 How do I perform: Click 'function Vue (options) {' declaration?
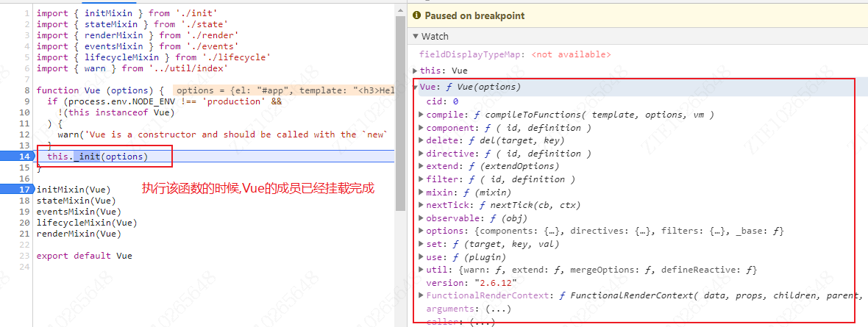pyautogui.click(x=99, y=90)
